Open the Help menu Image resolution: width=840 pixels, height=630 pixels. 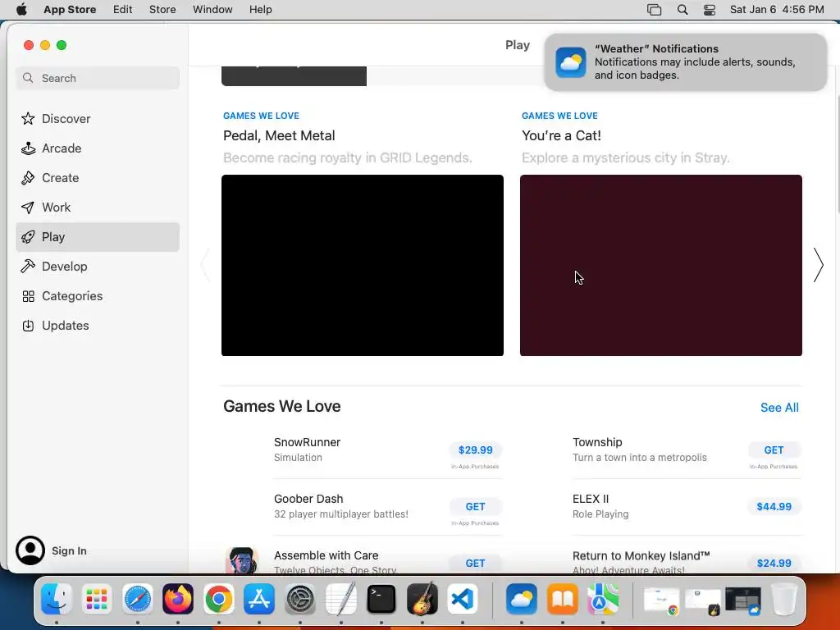click(260, 10)
